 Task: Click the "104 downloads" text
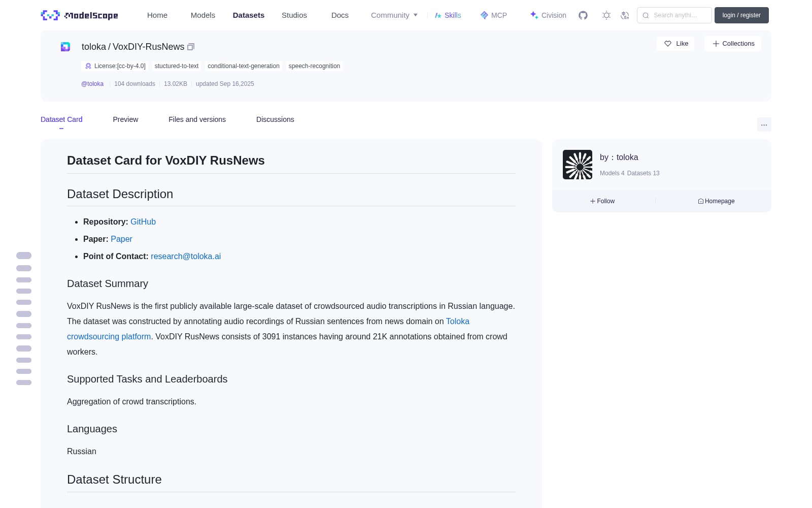(134, 84)
